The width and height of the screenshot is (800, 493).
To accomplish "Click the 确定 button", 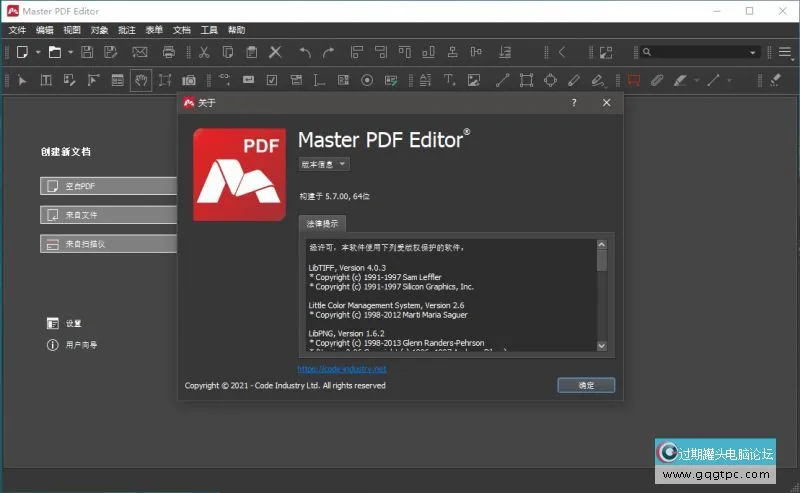I will (586, 385).
